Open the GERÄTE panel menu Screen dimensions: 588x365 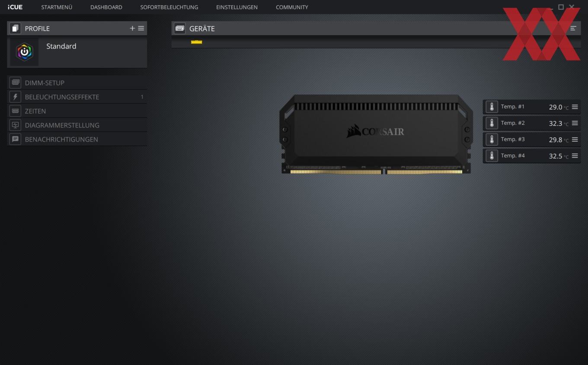(x=573, y=29)
